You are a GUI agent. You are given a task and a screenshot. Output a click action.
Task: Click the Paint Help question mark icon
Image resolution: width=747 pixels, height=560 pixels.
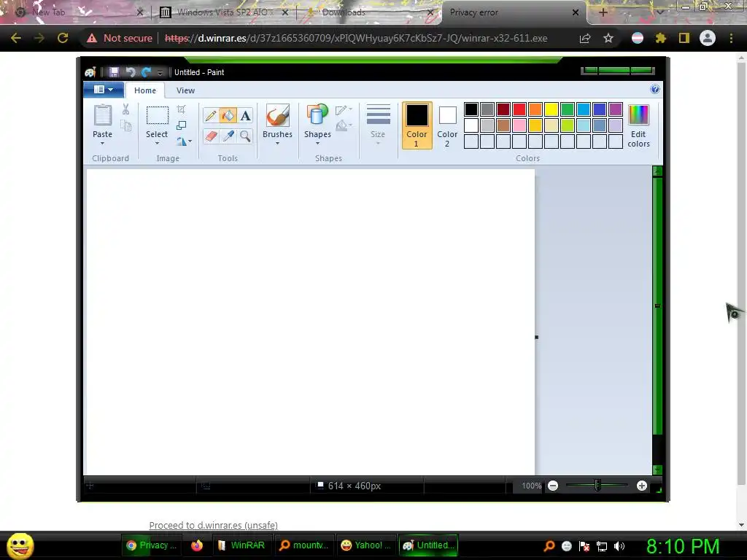point(655,89)
